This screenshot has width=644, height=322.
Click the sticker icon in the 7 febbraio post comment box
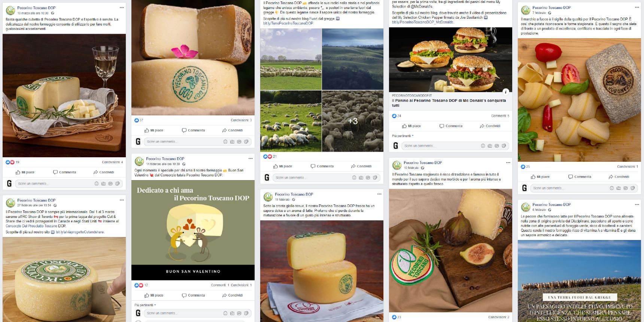coord(632,188)
